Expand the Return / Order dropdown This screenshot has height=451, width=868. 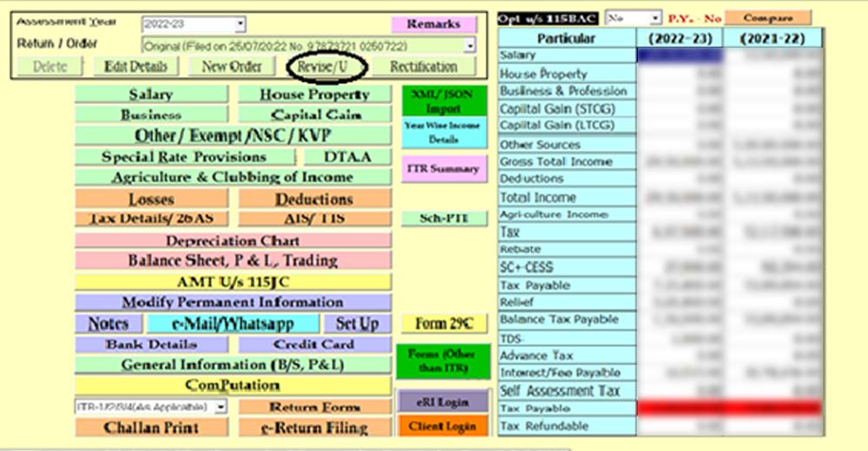(x=470, y=45)
